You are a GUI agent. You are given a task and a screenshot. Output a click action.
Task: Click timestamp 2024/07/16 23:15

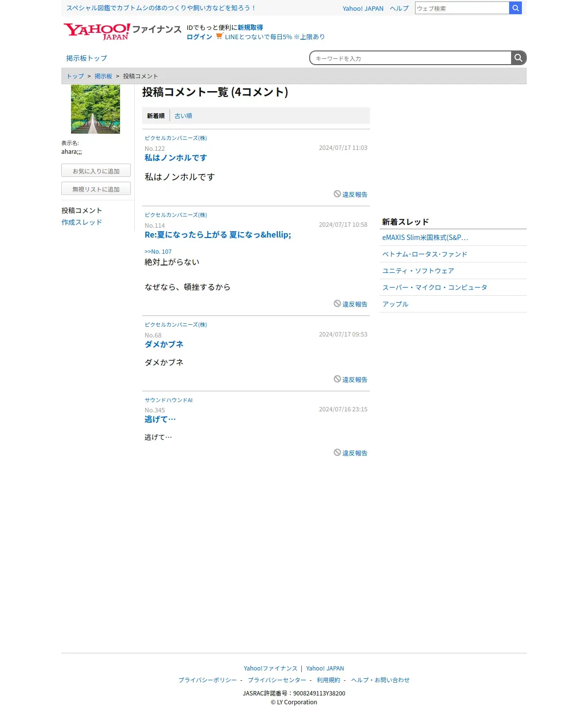(x=343, y=409)
